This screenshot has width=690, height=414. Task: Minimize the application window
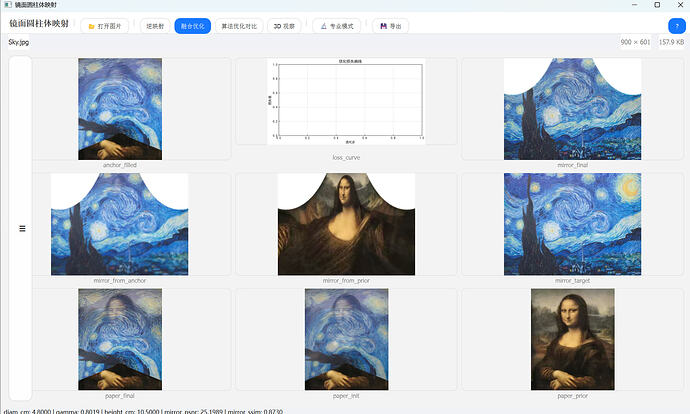point(635,5)
